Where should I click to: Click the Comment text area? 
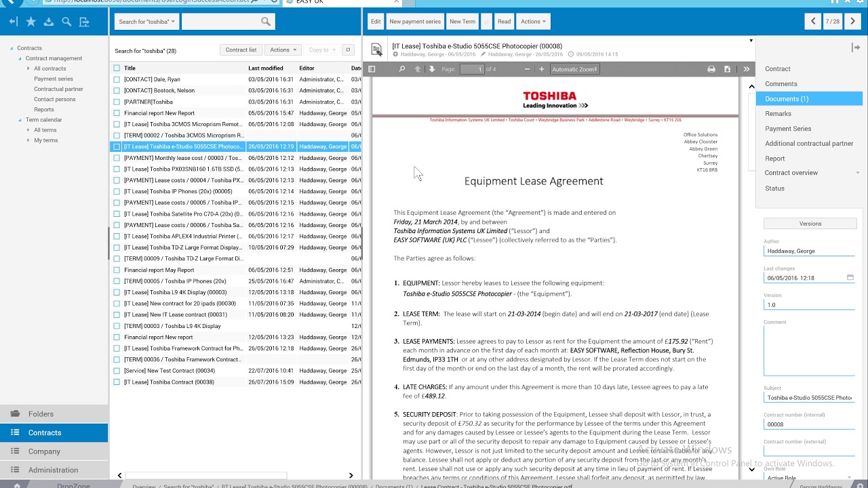[x=810, y=350]
